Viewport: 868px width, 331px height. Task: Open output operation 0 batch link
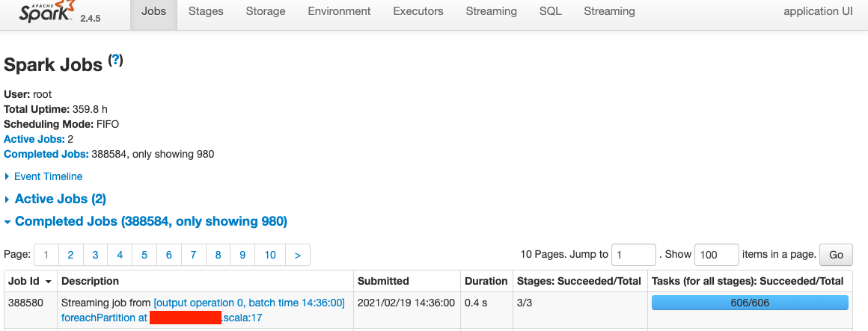(249, 303)
